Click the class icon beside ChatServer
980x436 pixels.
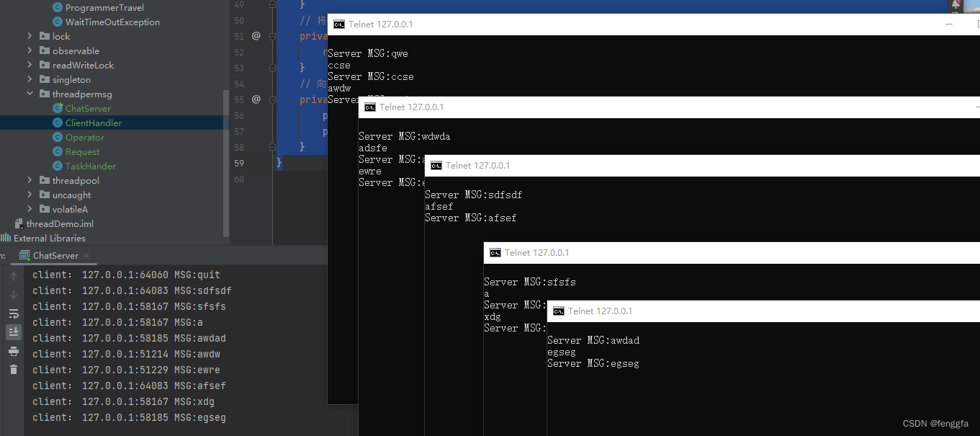pos(58,108)
